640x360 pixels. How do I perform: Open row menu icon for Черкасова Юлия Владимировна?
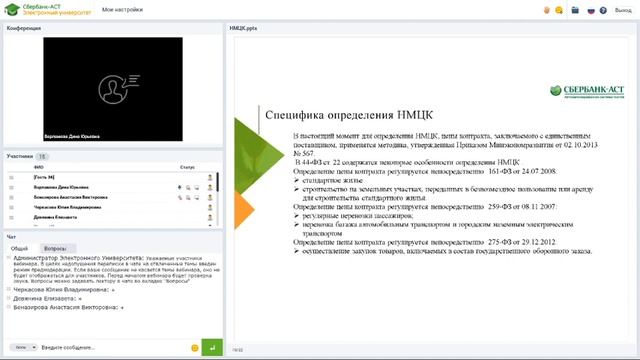coord(11,207)
